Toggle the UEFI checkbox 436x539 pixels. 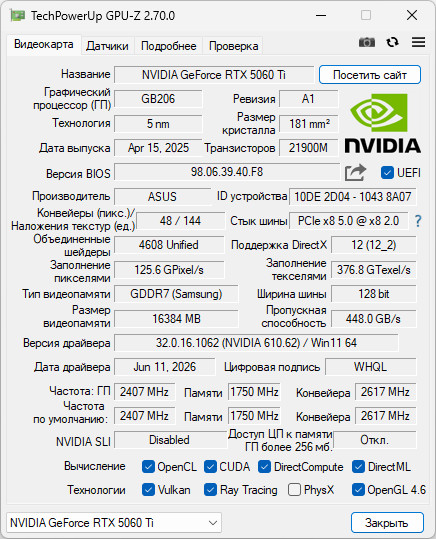[x=387, y=173]
